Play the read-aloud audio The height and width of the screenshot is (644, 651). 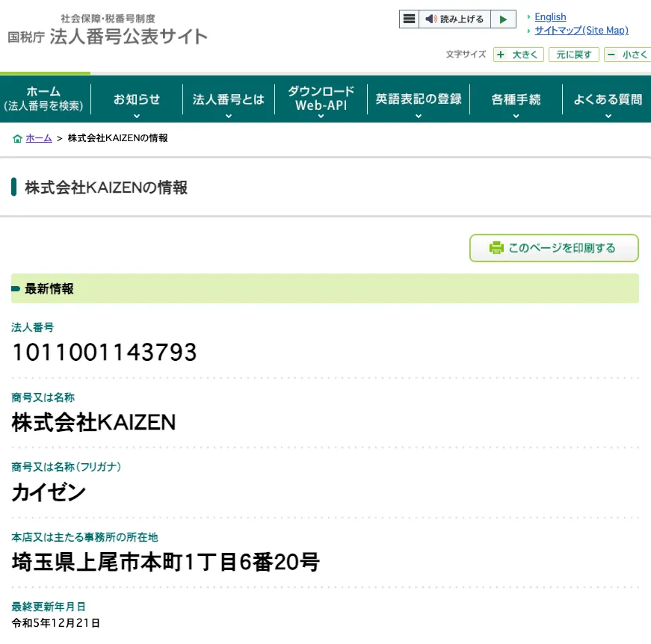(x=503, y=19)
